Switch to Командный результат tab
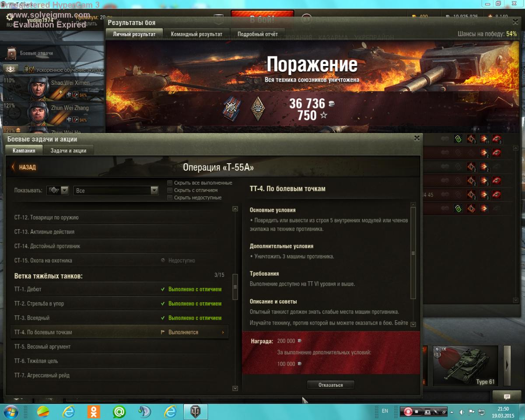The width and height of the screenshot is (525, 420). point(196,34)
